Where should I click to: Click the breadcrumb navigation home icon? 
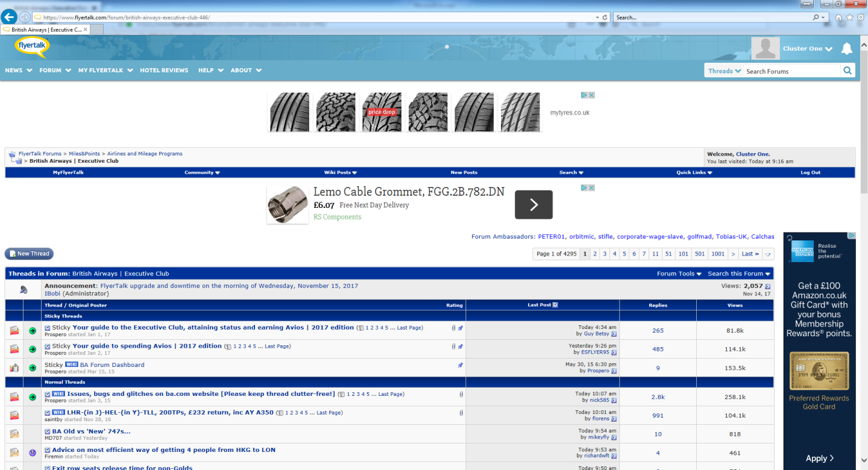[x=12, y=154]
